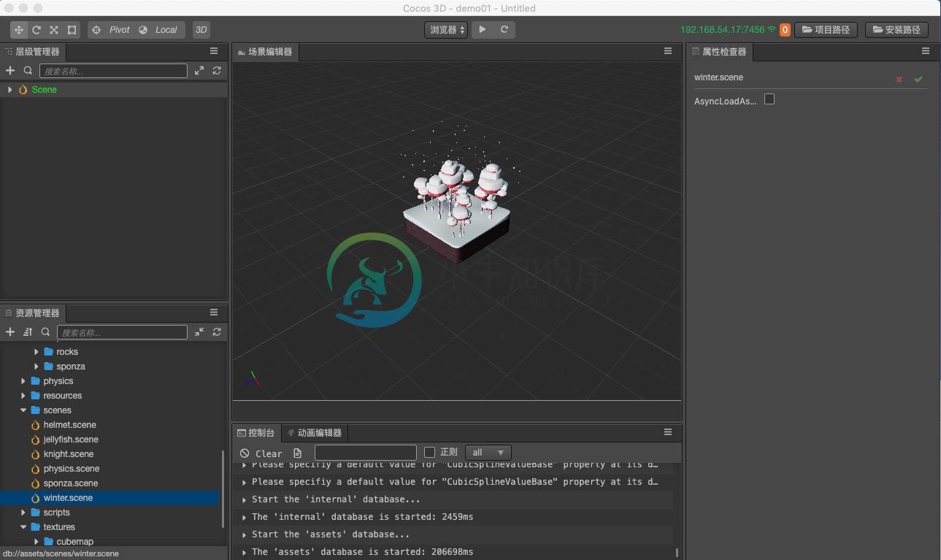Switch to the 资源管理器 tab

tap(33, 313)
